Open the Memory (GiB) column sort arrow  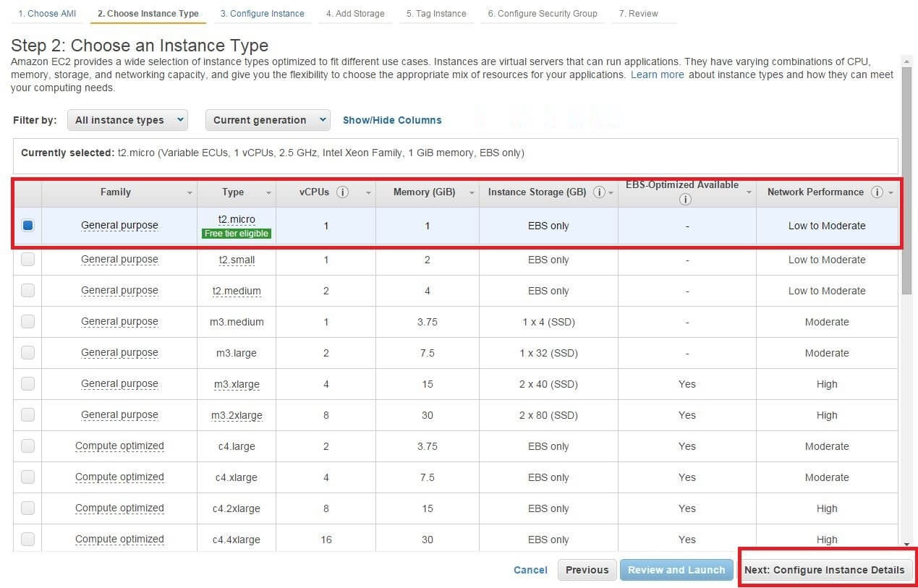(x=472, y=193)
